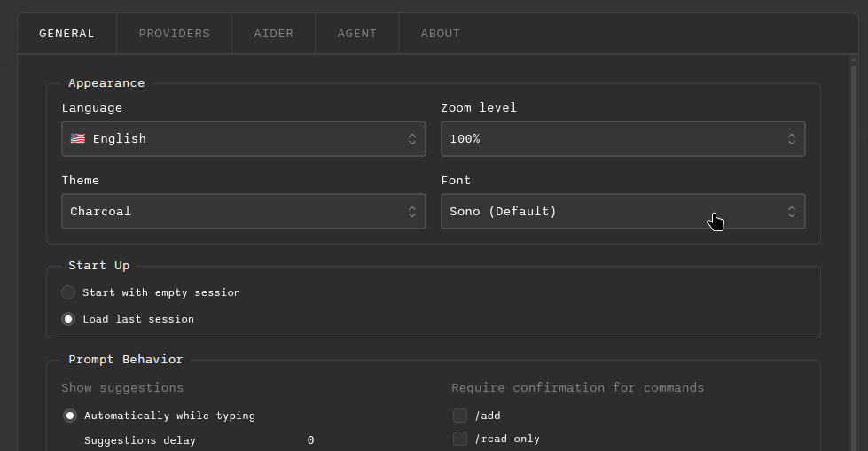The height and width of the screenshot is (451, 868).
Task: Open the Language dropdown showing English
Action: pyautogui.click(x=244, y=139)
